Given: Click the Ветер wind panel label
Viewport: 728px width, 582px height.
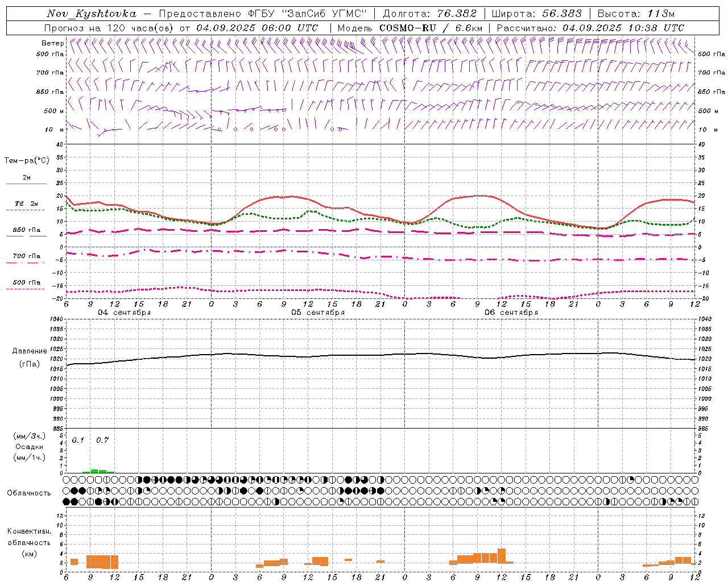Looking at the screenshot, I should (x=52, y=43).
